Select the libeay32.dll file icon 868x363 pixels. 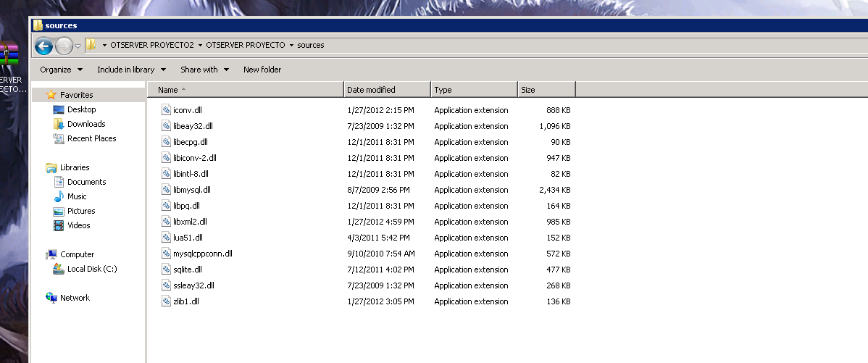point(166,125)
